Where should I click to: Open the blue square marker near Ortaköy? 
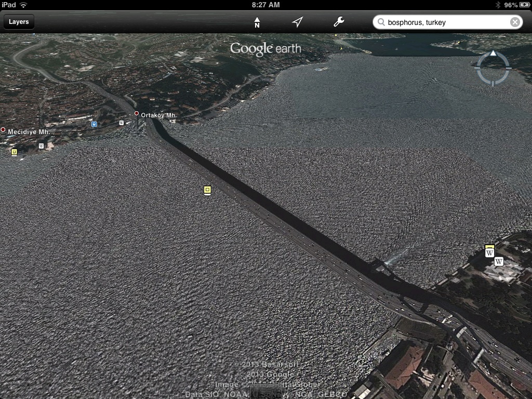point(94,124)
